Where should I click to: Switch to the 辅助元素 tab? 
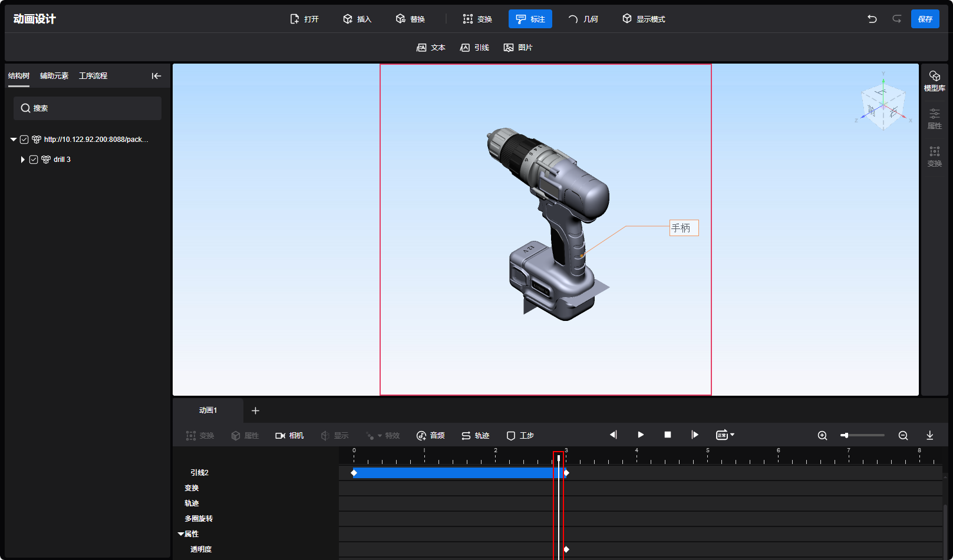pyautogui.click(x=54, y=76)
